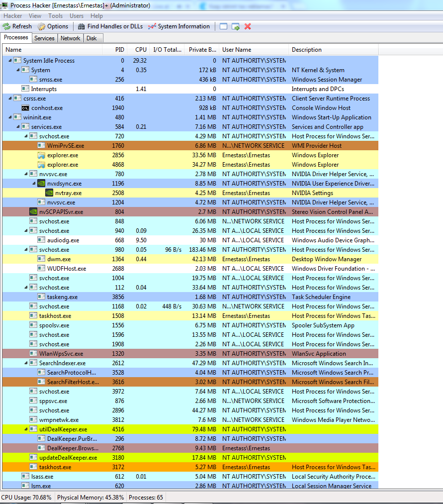This screenshot has height=504, width=443.
Task: Select the wmpnetwk.exe process row
Action: coord(190,420)
